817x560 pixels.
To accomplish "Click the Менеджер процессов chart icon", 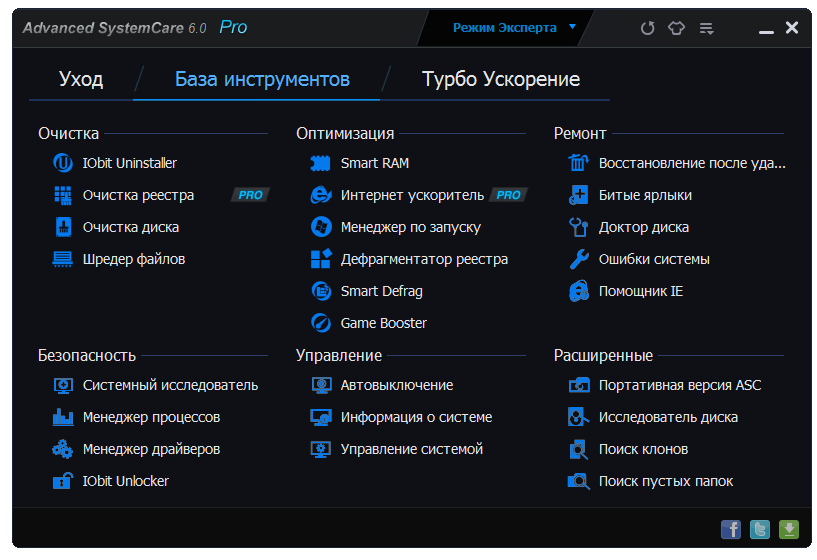I will (x=63, y=417).
